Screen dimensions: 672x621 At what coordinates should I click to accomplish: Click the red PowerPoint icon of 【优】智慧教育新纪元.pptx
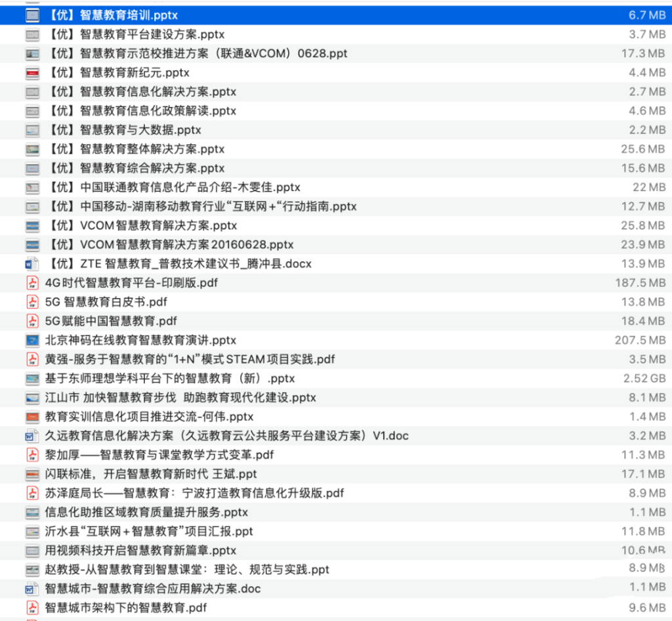[32, 72]
